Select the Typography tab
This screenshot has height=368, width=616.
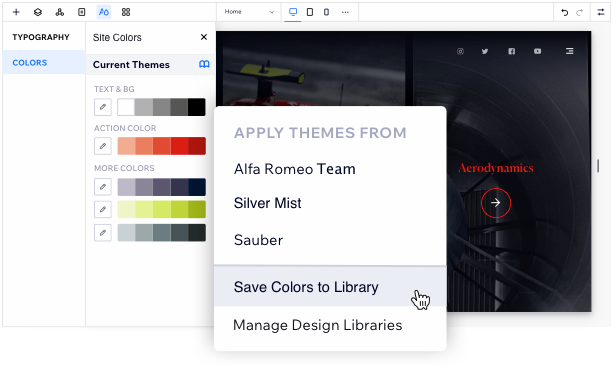tap(41, 37)
